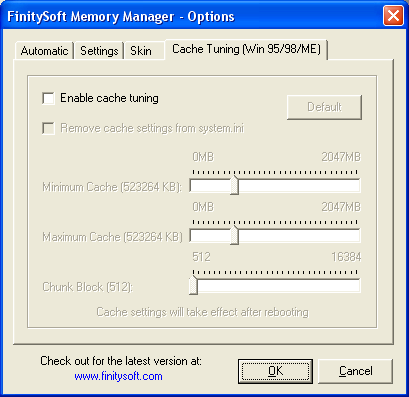Click right end of Minimum Cache track
The image size is (409, 397).
pos(356,186)
